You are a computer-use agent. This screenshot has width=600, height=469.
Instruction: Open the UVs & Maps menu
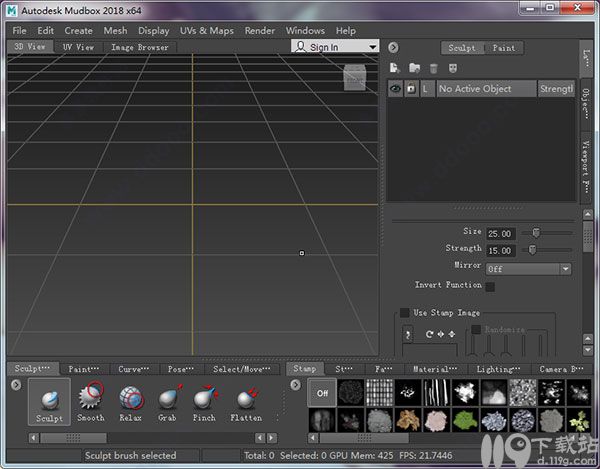pos(207,31)
